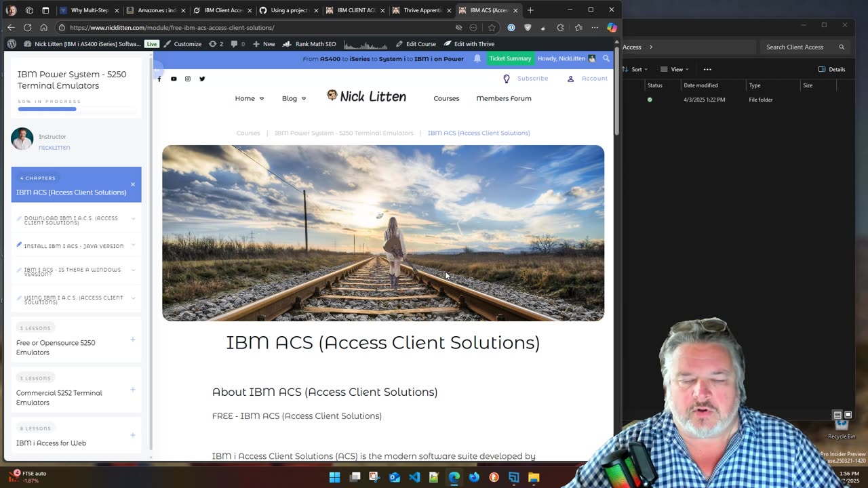This screenshot has width=868, height=488.
Task: Open YouTube social icon
Action: click(174, 79)
